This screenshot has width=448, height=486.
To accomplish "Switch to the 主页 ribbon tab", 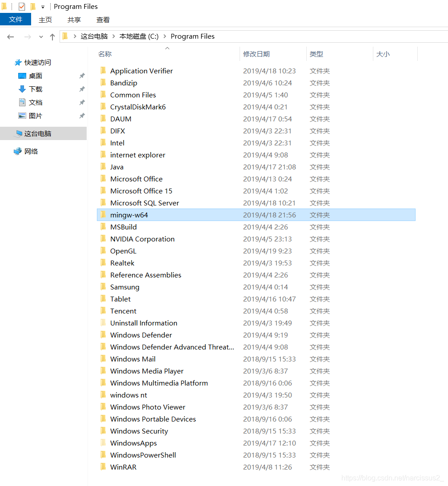I will click(45, 20).
